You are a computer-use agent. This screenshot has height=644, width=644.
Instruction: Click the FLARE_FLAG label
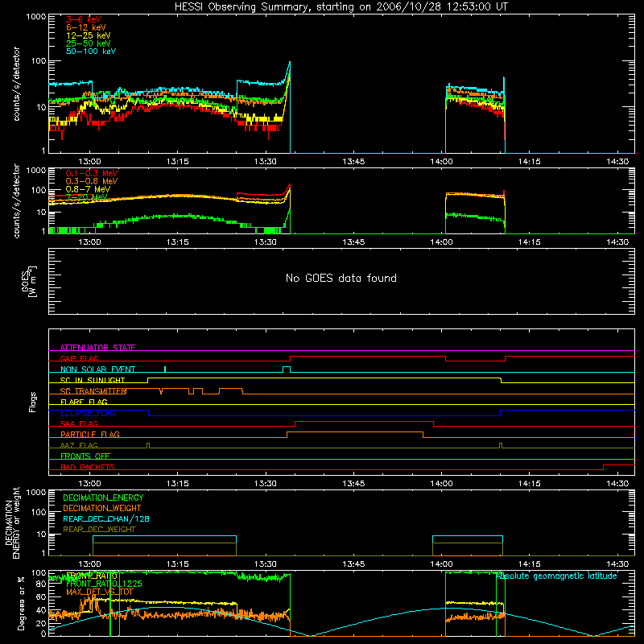(84, 402)
